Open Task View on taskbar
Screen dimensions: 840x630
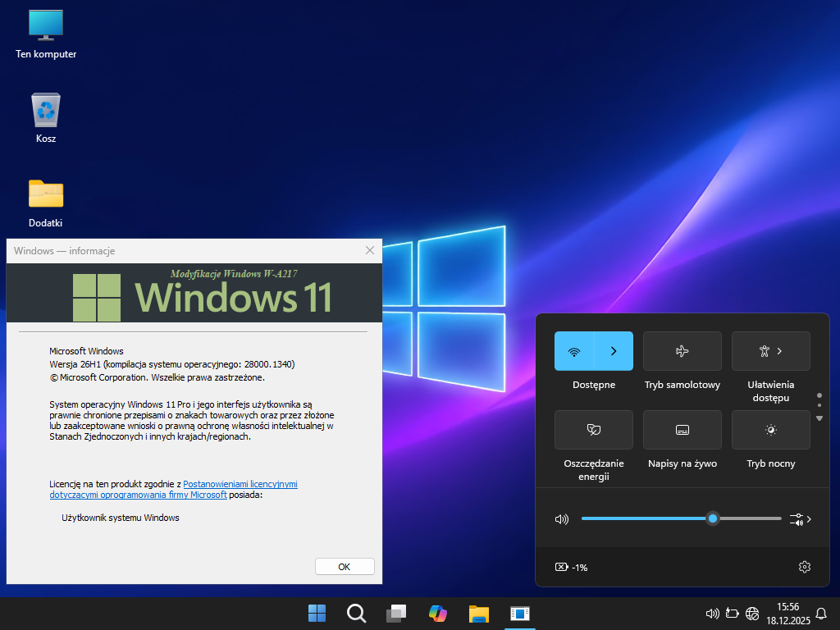(396, 613)
